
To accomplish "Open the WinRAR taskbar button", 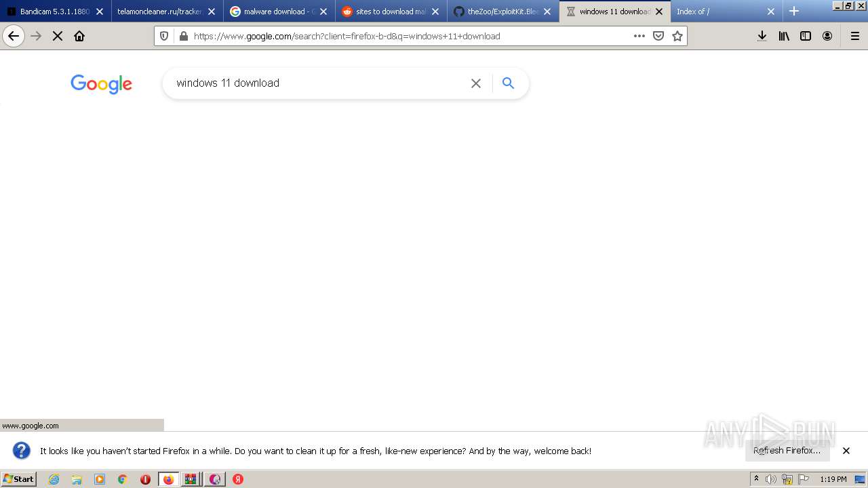I will pos(191,479).
